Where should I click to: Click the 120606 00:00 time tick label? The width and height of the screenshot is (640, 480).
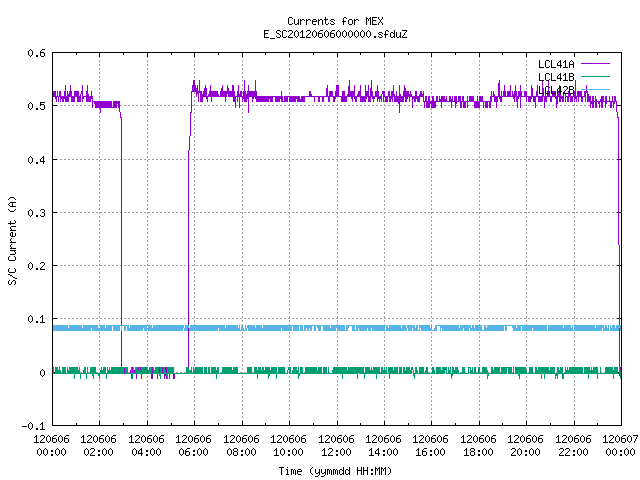coord(51,446)
